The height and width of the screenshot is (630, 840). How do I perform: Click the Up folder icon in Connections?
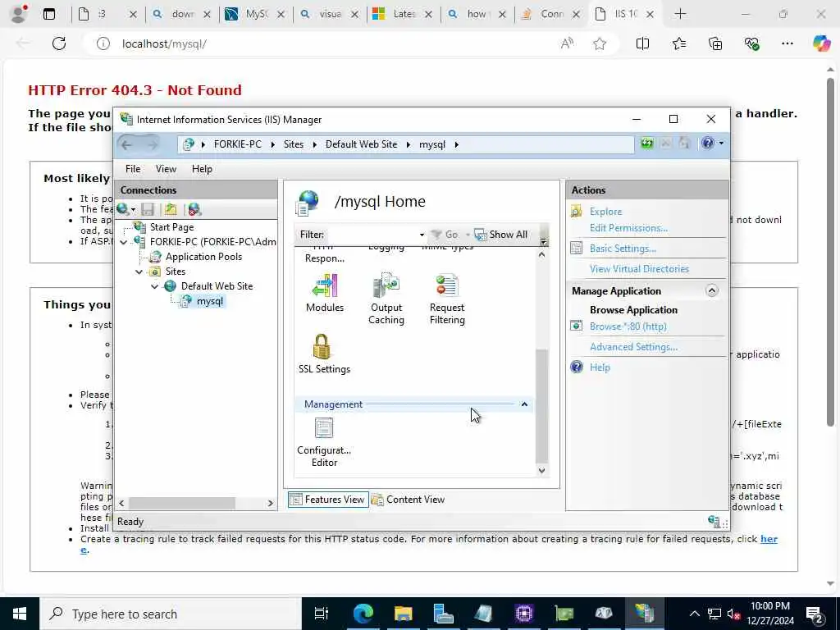171,209
